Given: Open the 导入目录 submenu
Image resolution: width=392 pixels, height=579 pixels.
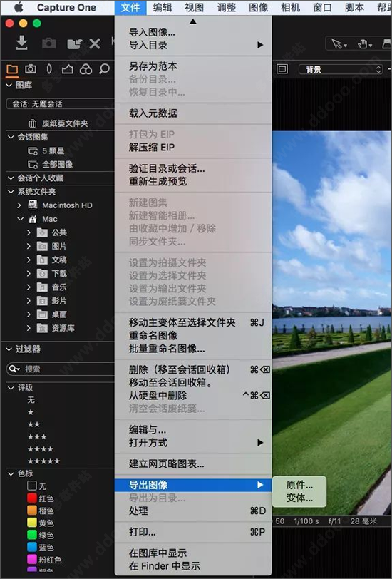Looking at the screenshot, I should click(193, 45).
